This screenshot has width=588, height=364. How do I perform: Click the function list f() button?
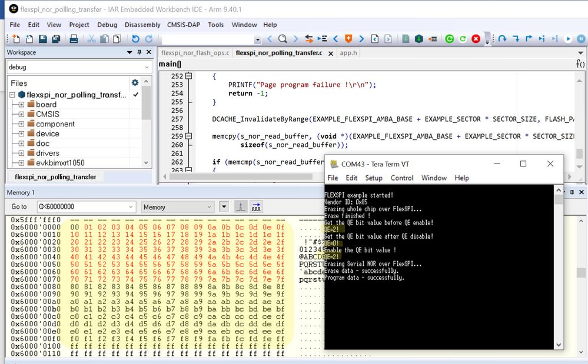tap(580, 64)
